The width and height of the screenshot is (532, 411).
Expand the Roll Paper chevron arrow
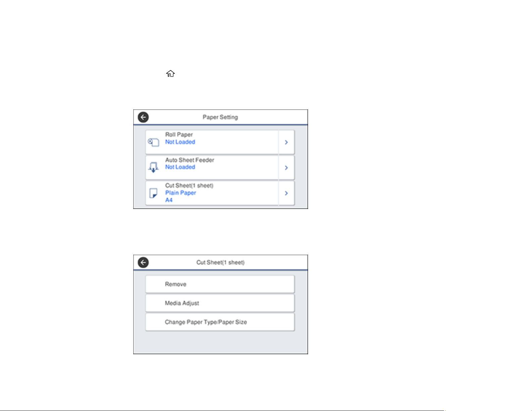[x=286, y=142]
